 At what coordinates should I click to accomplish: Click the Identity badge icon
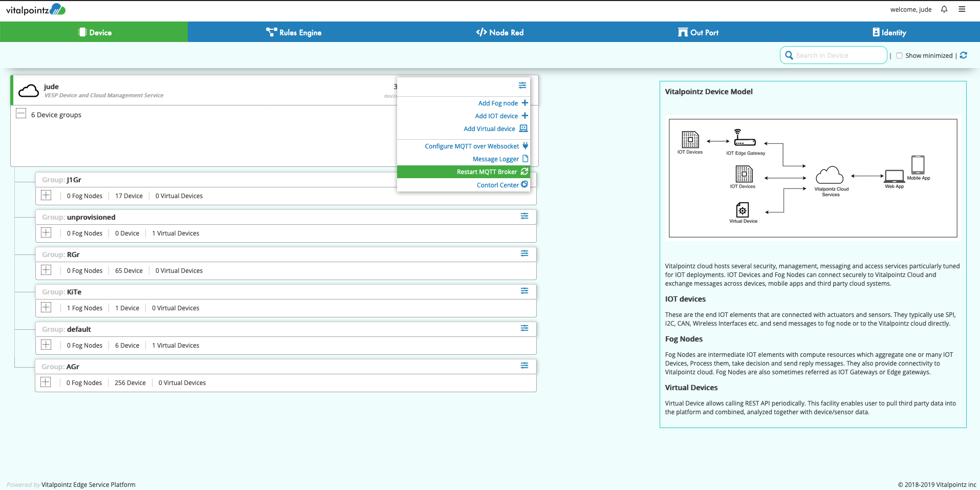tap(876, 32)
